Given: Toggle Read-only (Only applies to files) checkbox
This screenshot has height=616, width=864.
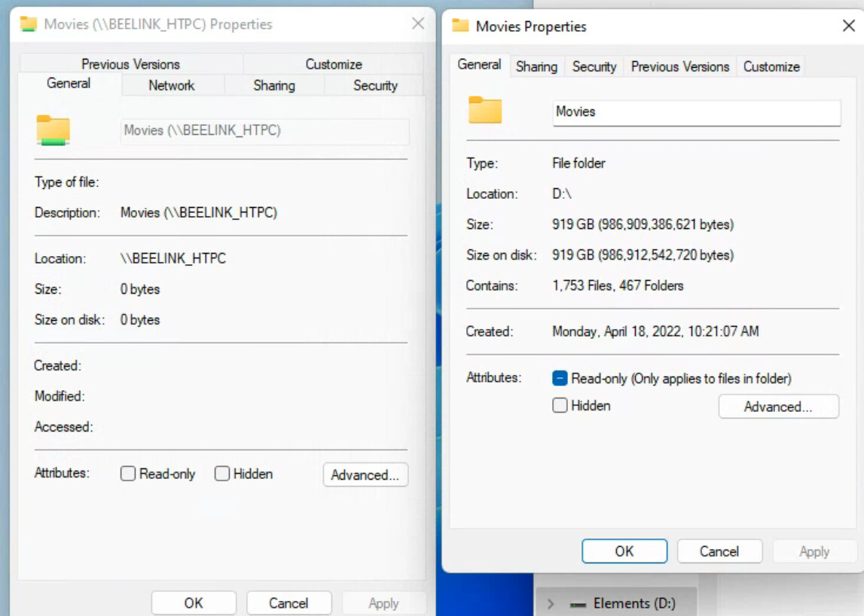Looking at the screenshot, I should 560,378.
